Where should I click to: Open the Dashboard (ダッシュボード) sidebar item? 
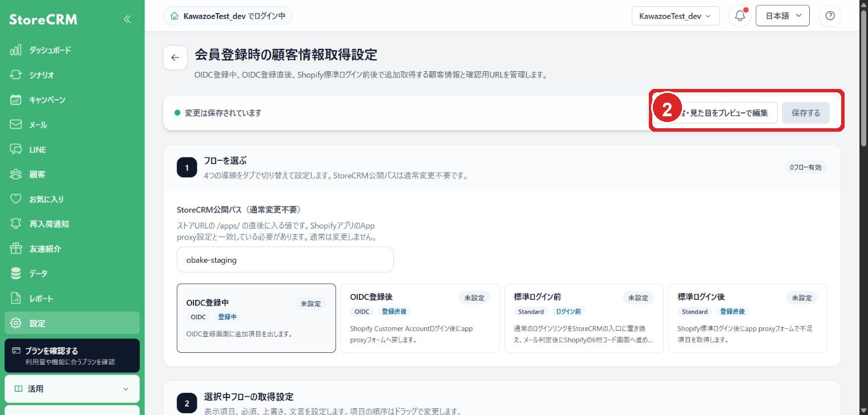tap(72, 50)
